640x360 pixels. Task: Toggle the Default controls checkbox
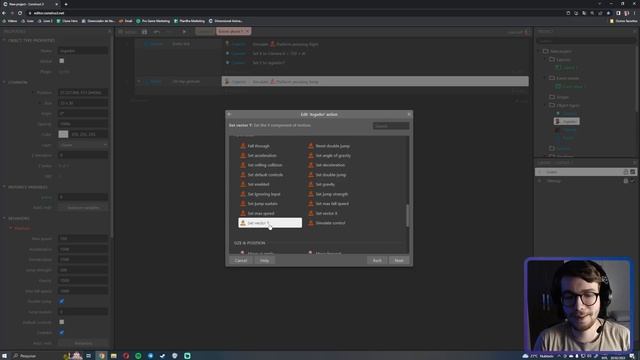62,322
